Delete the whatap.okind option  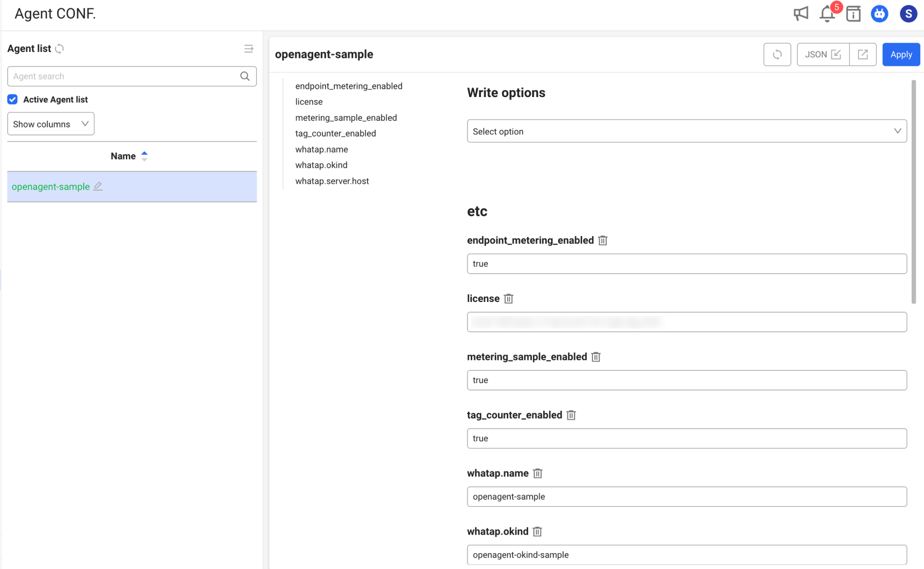(537, 532)
